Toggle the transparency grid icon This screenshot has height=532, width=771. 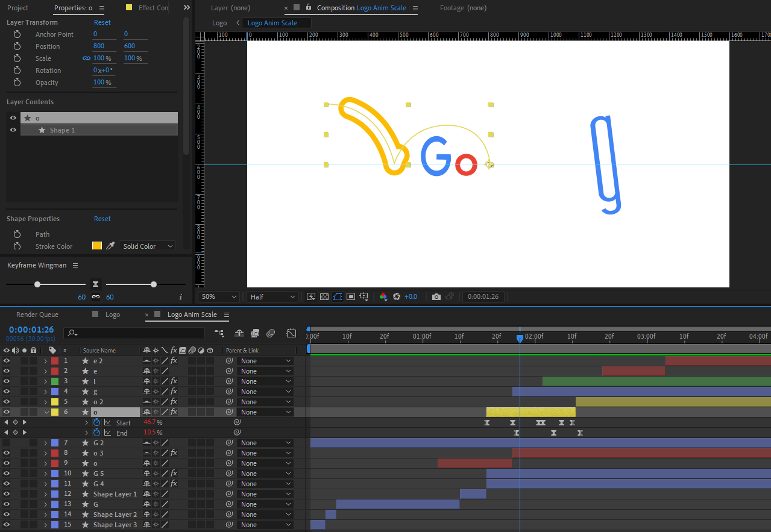(x=324, y=296)
